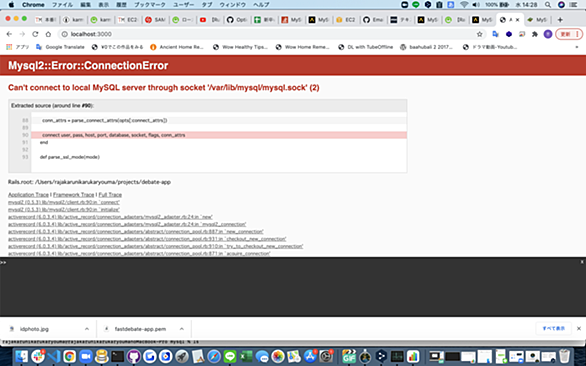Open LINE from the Dock

coord(230,356)
